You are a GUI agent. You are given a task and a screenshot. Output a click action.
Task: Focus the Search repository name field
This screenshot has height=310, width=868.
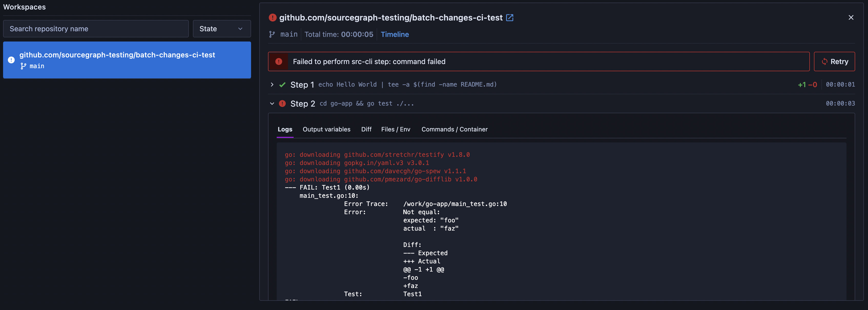point(96,29)
